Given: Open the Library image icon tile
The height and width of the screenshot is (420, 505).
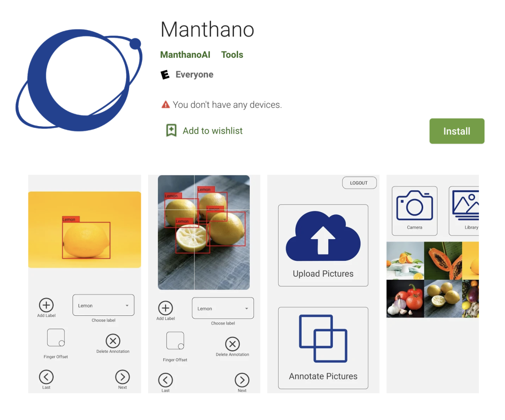Looking at the screenshot, I should 464,211.
